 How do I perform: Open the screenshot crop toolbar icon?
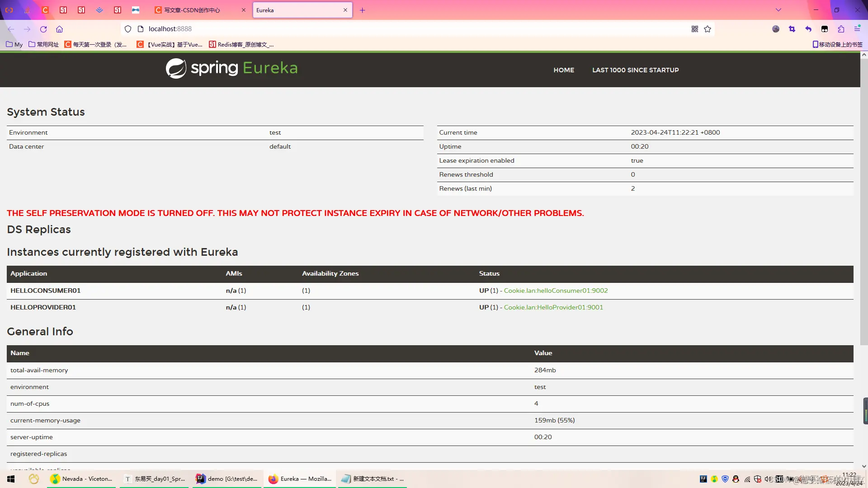point(792,29)
